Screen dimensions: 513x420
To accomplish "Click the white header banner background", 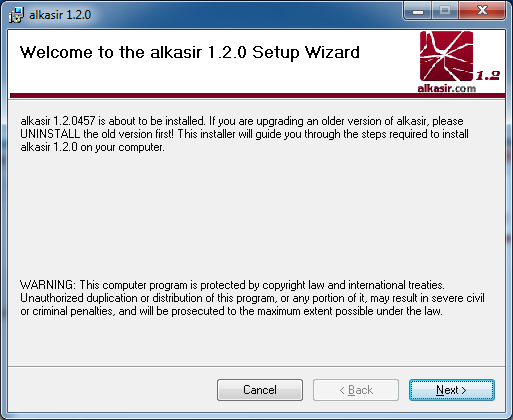I will pos(217,78).
